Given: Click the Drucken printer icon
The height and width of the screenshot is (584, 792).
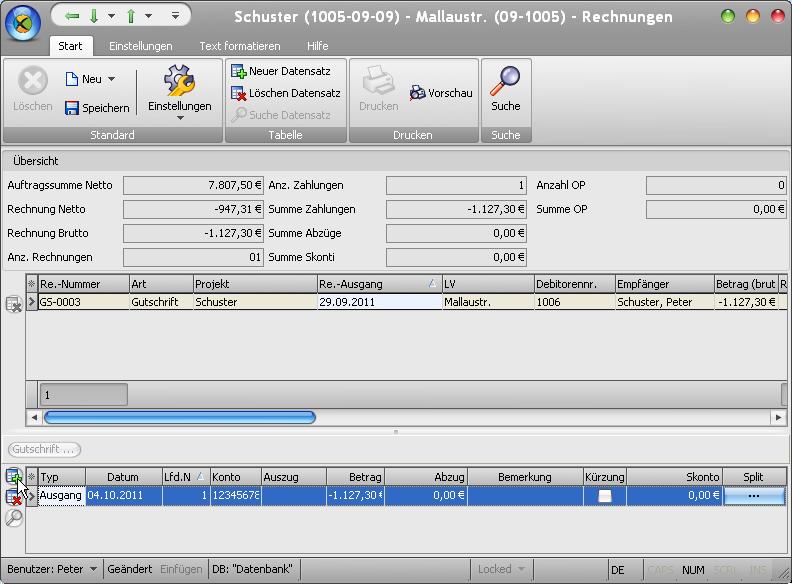Looking at the screenshot, I should 378,81.
